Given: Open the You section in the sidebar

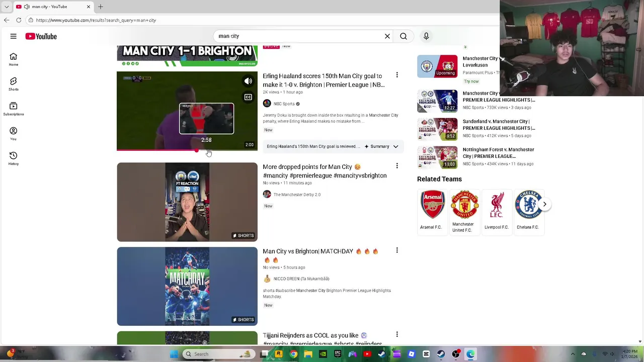Looking at the screenshot, I should coord(14,133).
